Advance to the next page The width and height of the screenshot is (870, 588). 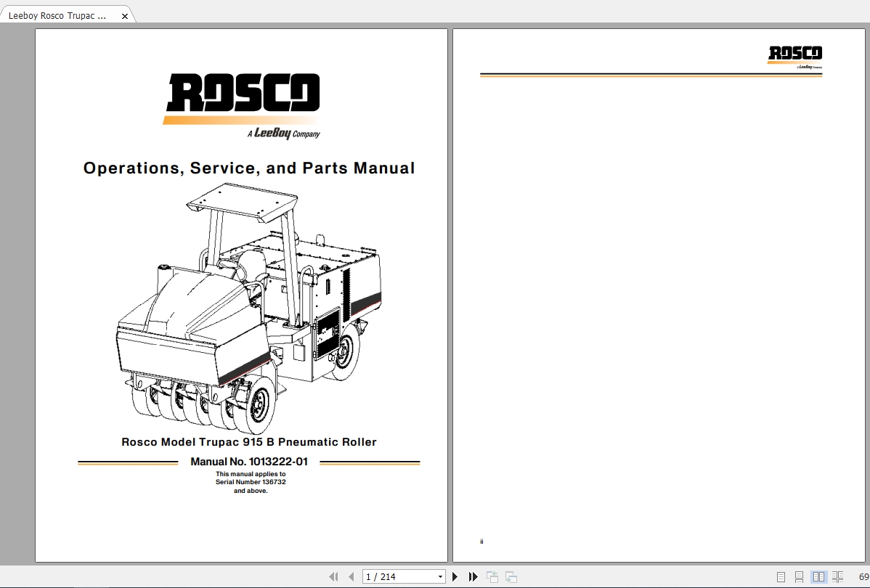455,577
